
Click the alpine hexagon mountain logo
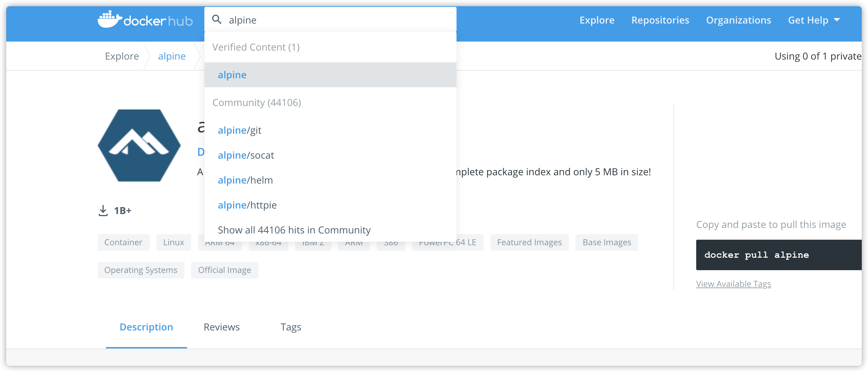click(139, 145)
